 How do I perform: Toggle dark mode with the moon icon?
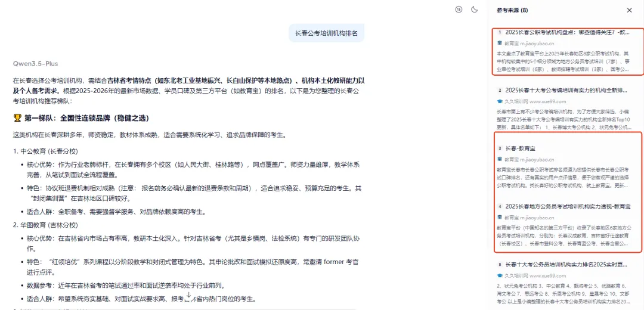coord(475,10)
